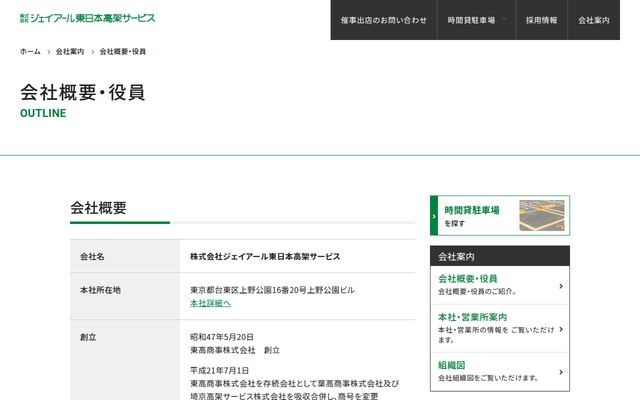
Task: Open 採用情報 menu item
Action: click(541, 20)
